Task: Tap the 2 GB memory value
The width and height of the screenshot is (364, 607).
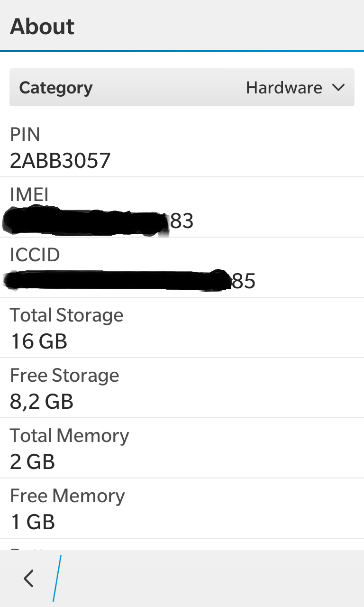Action: [x=33, y=462]
